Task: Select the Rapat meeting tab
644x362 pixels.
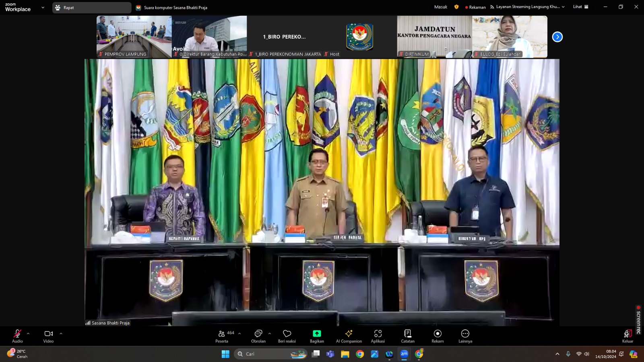Action: (91, 8)
